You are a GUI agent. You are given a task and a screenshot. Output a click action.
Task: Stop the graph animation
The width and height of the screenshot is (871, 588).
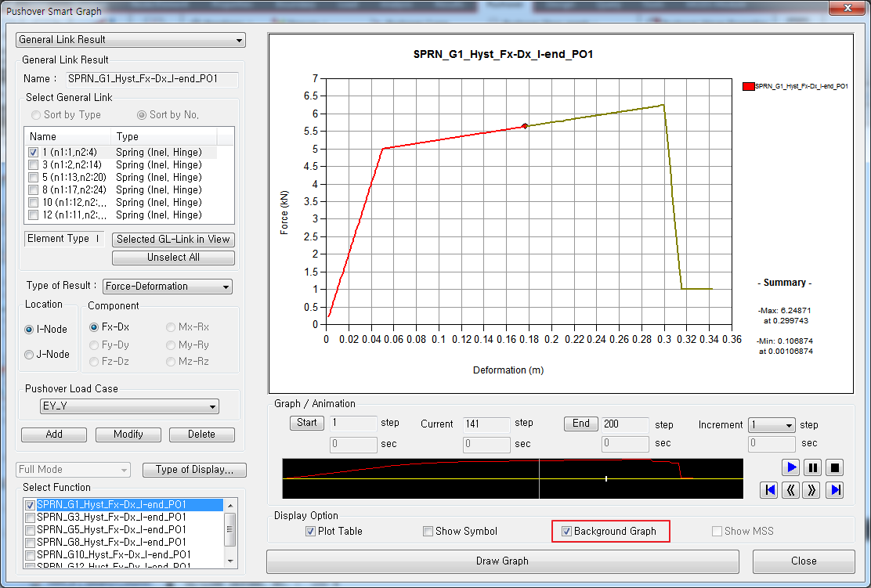tap(835, 467)
